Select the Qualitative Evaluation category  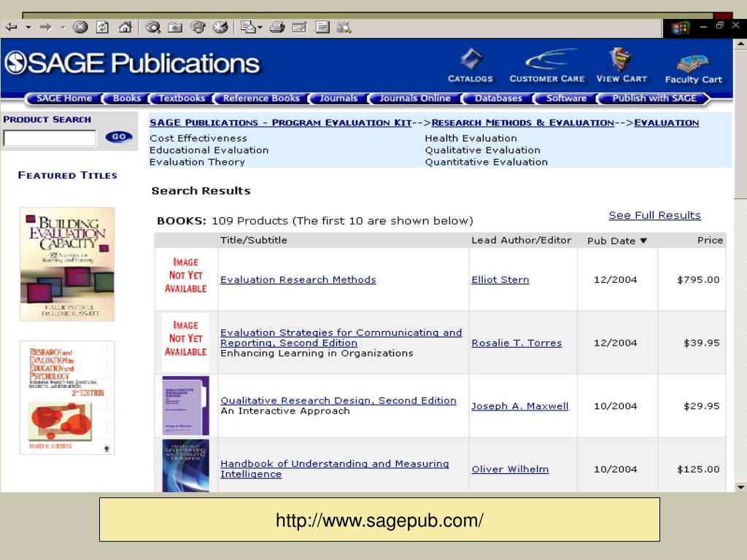(483, 150)
